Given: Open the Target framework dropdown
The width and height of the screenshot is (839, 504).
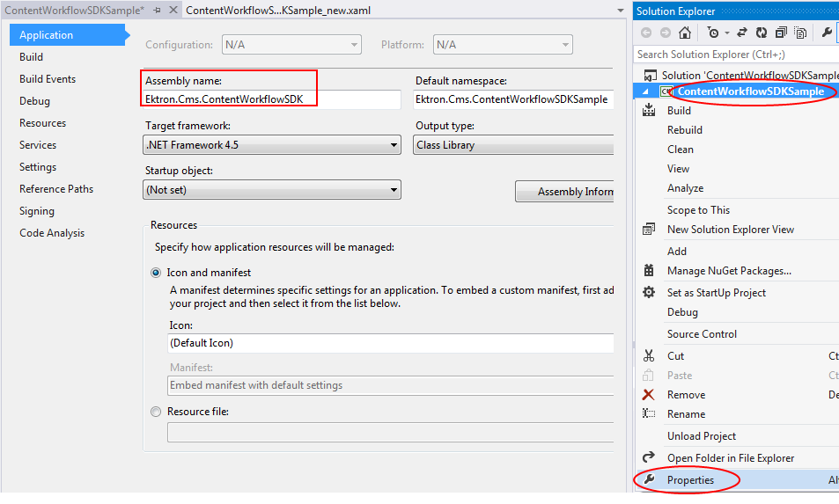Looking at the screenshot, I should click(x=272, y=145).
